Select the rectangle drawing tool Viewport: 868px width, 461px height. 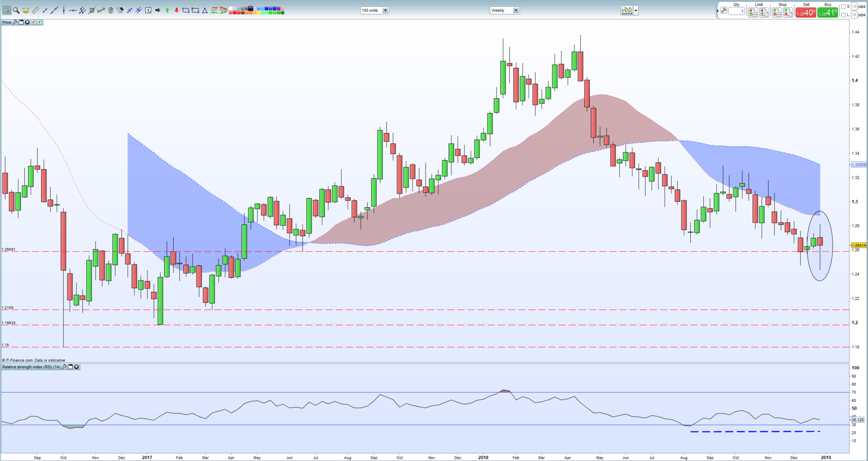click(x=195, y=10)
